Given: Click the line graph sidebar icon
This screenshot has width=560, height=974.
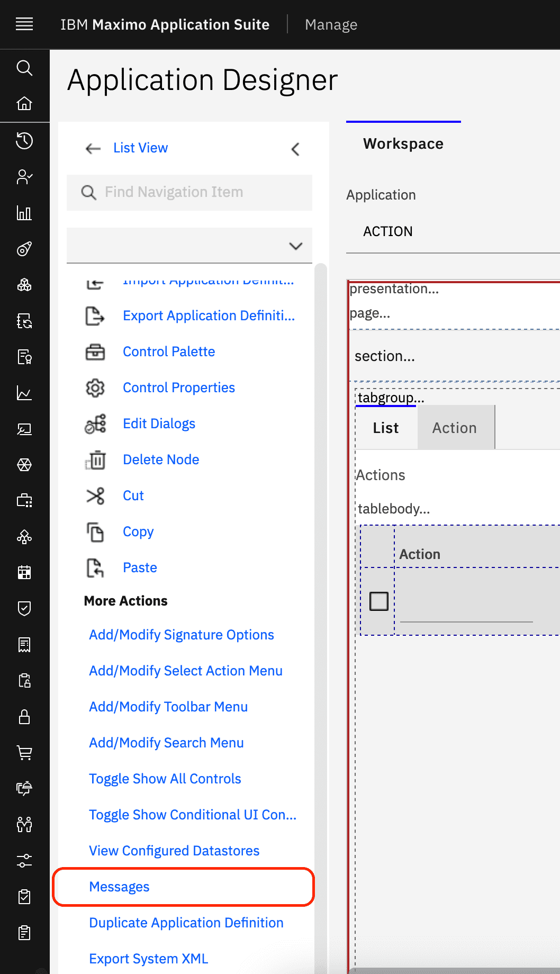Looking at the screenshot, I should click(x=24, y=393).
